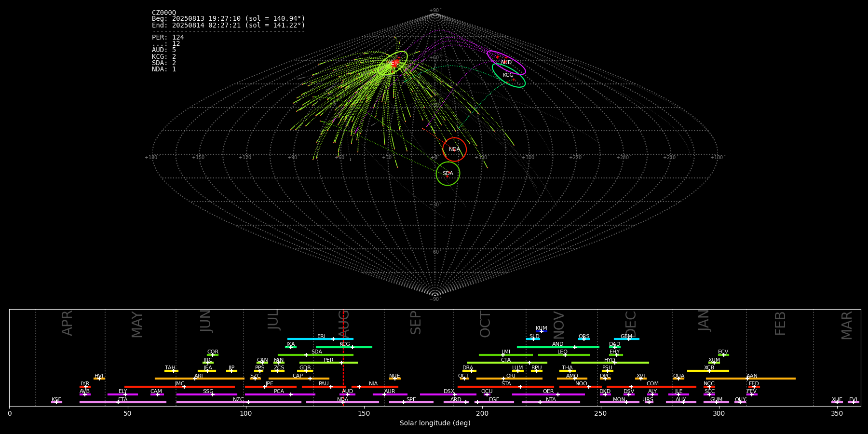Click the STA shower bar in the timeline
The height and width of the screenshot is (434, 868).
tap(506, 387)
